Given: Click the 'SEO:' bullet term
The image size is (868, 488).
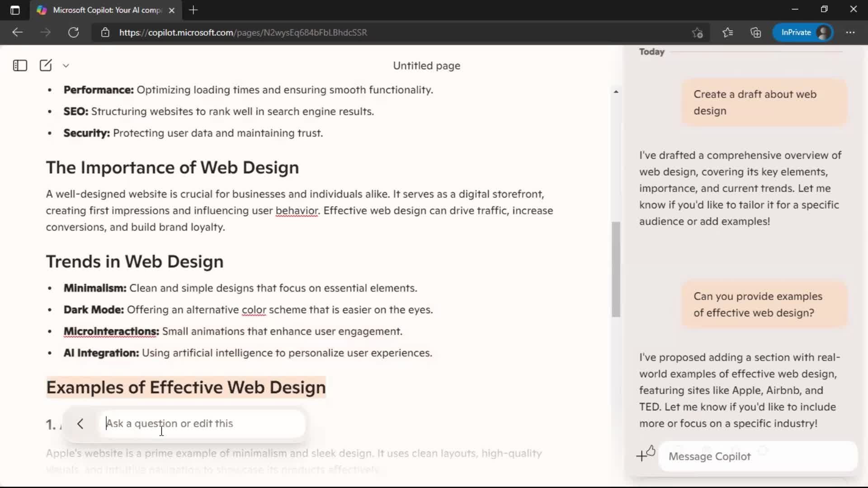Looking at the screenshot, I should point(76,112).
